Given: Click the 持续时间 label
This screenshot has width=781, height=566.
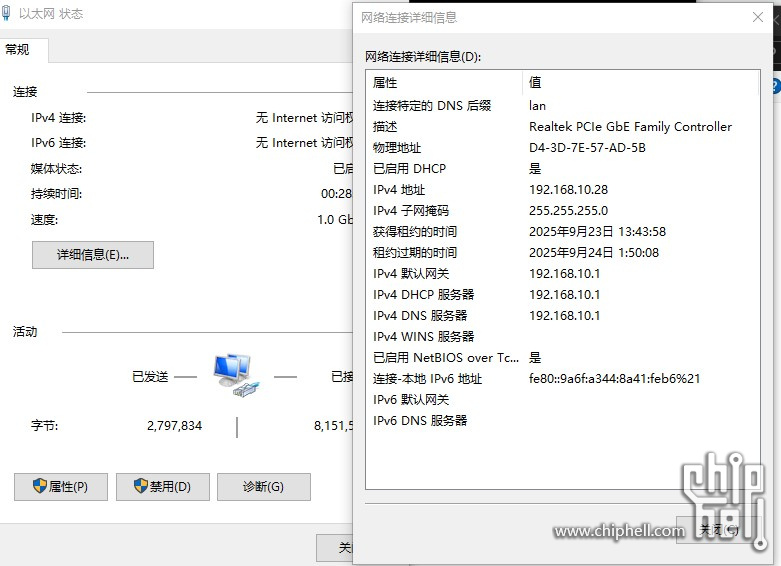Looking at the screenshot, I should pos(56,194).
